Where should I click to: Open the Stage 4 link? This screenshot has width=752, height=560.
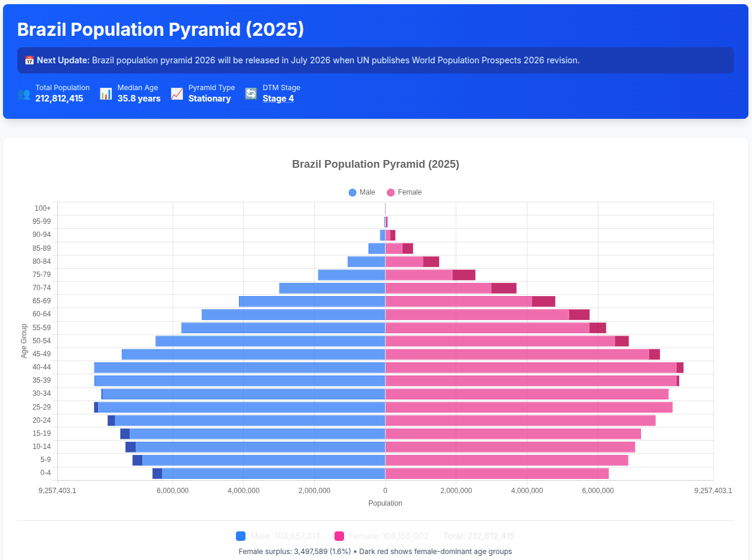point(278,99)
